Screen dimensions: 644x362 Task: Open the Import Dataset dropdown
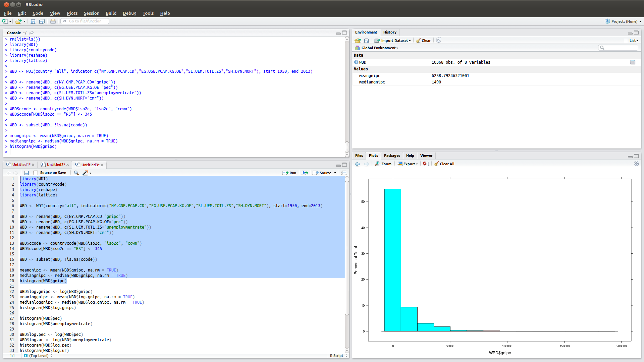392,41
